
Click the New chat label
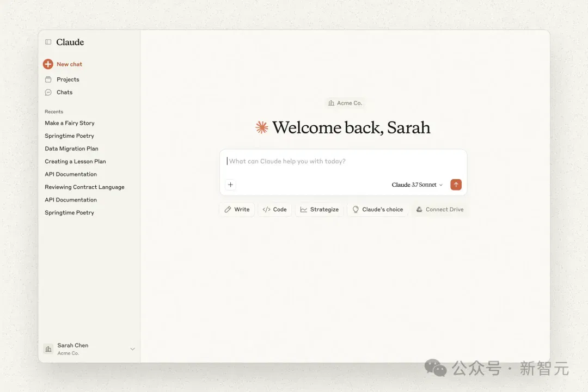pyautogui.click(x=69, y=64)
